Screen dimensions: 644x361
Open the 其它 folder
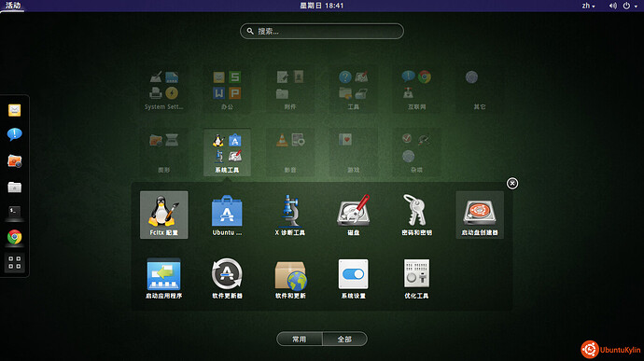480,90
